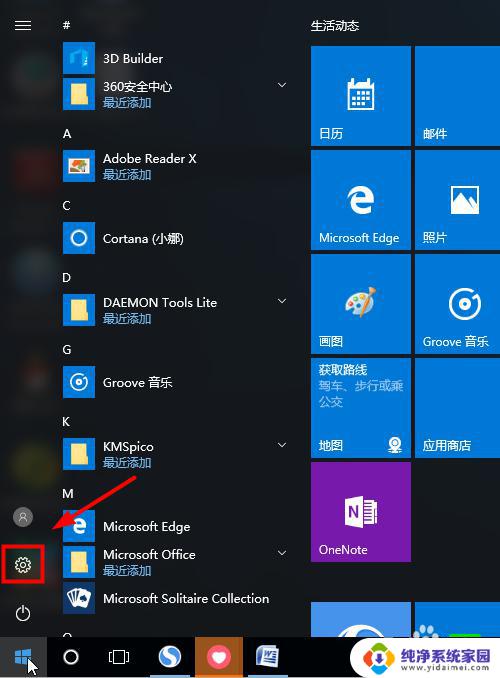
Task: Open the DAEMON Tools Lite folder entry
Action: click(x=175, y=310)
